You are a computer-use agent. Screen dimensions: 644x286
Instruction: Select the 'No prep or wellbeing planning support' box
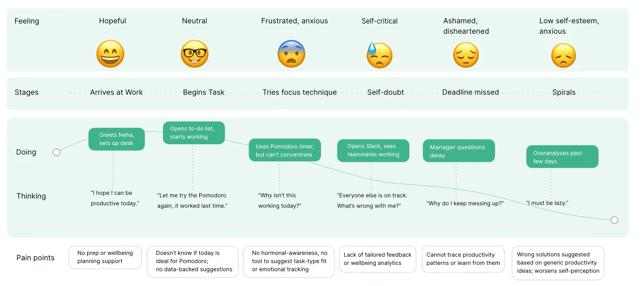click(106, 257)
